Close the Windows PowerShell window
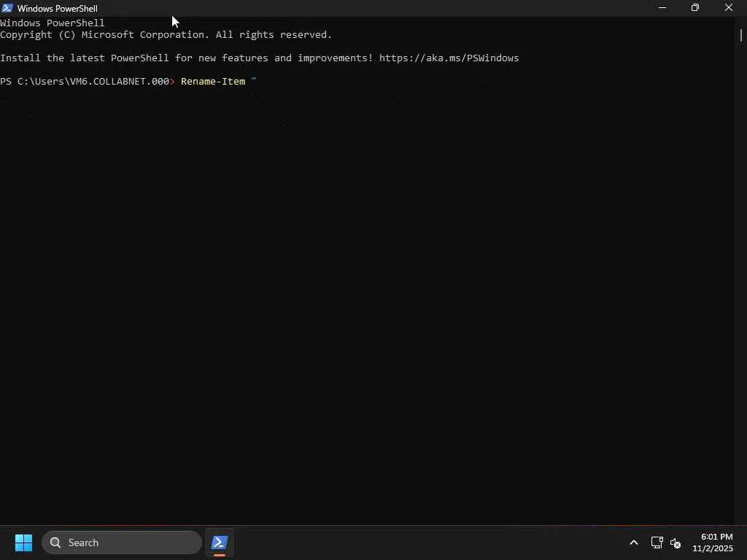The width and height of the screenshot is (747, 560). point(729,7)
